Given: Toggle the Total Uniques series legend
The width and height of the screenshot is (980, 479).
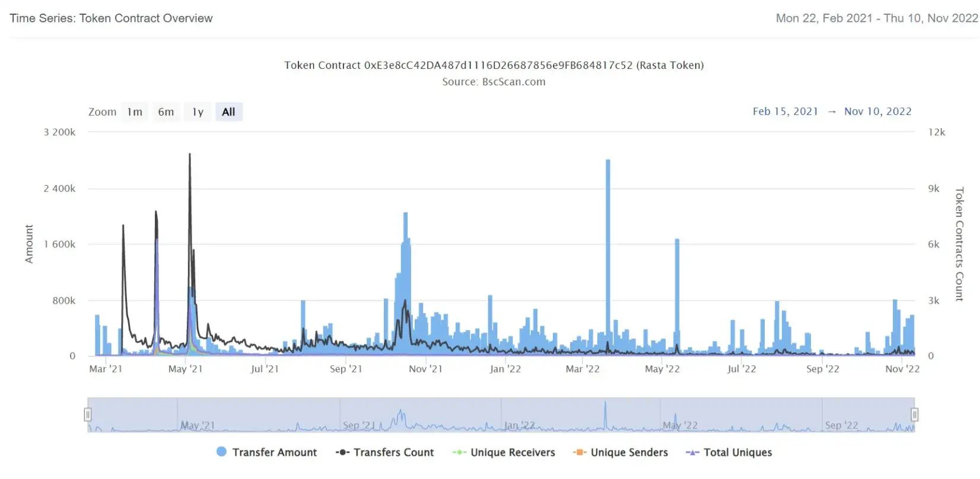Looking at the screenshot, I should [729, 452].
